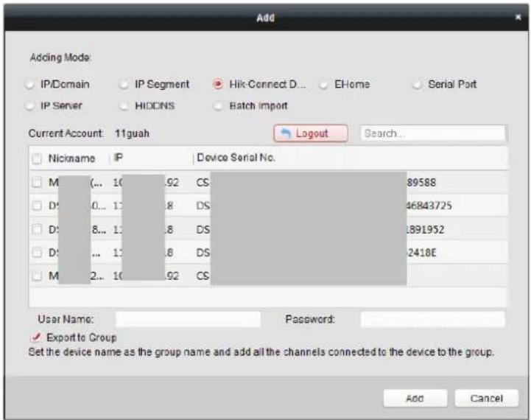Toggle the Export to Group checkbox

(x=36, y=337)
